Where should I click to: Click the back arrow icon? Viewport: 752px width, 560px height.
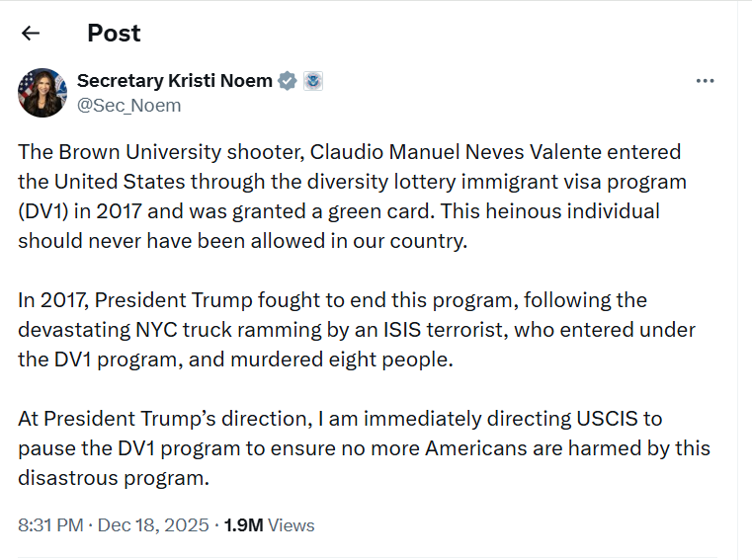point(31,33)
